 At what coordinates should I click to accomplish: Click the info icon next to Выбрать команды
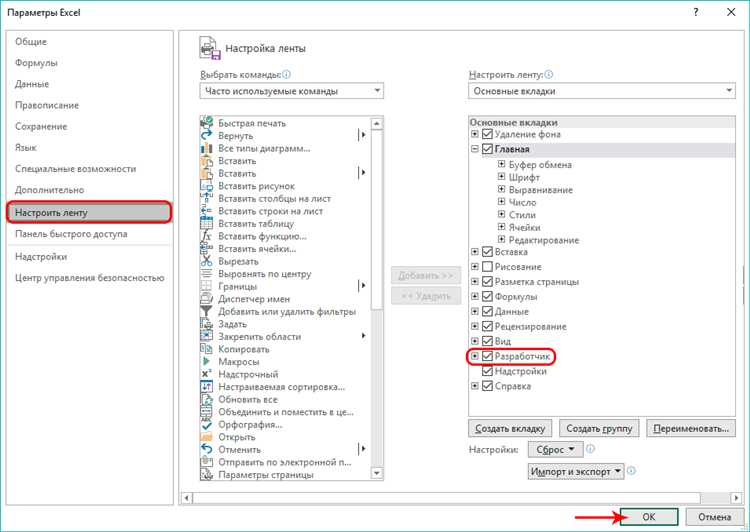286,75
